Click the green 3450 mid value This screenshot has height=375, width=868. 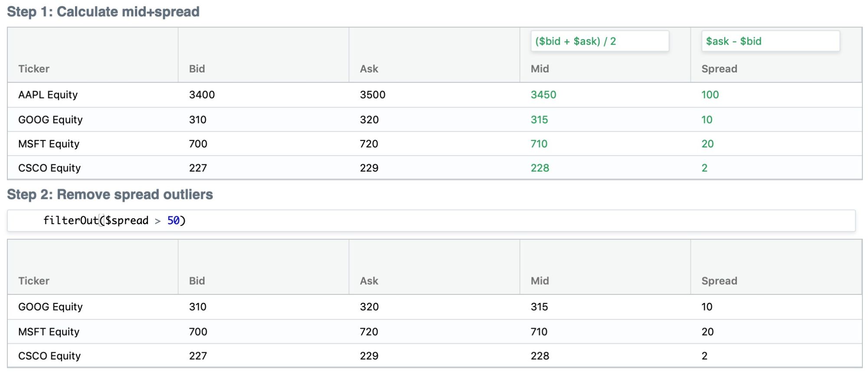[x=543, y=95]
